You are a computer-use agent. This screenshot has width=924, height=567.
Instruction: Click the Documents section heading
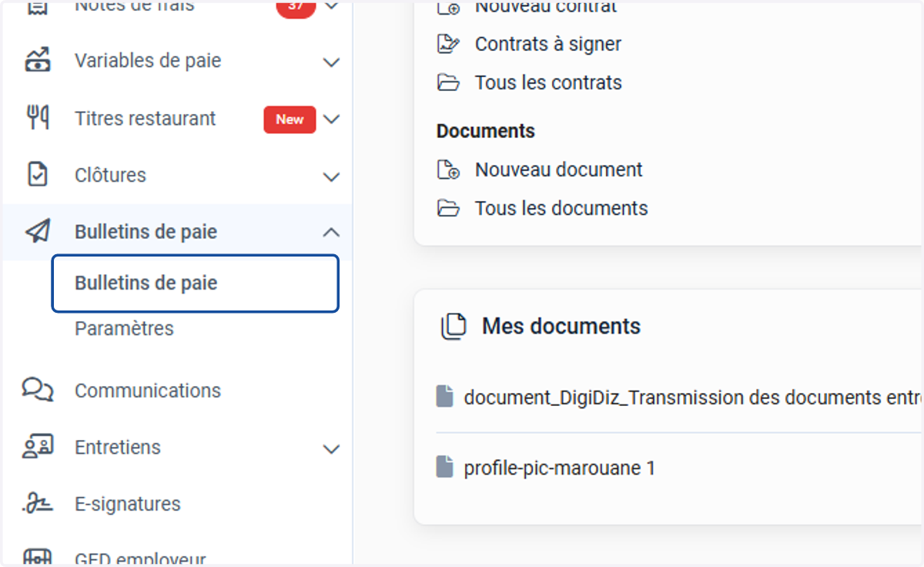tap(486, 131)
